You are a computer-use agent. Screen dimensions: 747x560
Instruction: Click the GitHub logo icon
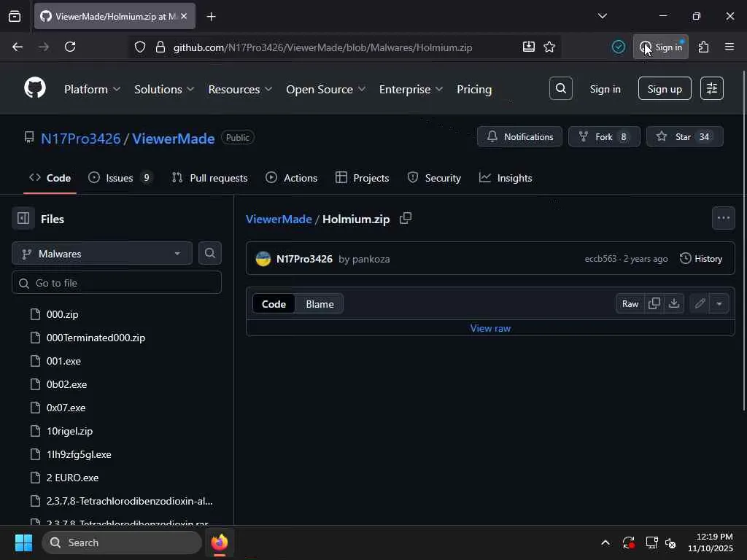[35, 88]
